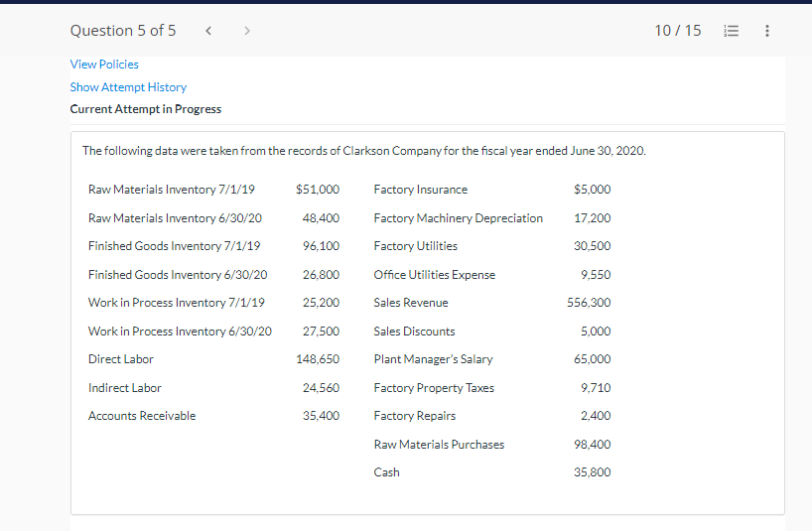812x531 pixels.
Task: Click the Cash amount 35,800
Action: [593, 472]
